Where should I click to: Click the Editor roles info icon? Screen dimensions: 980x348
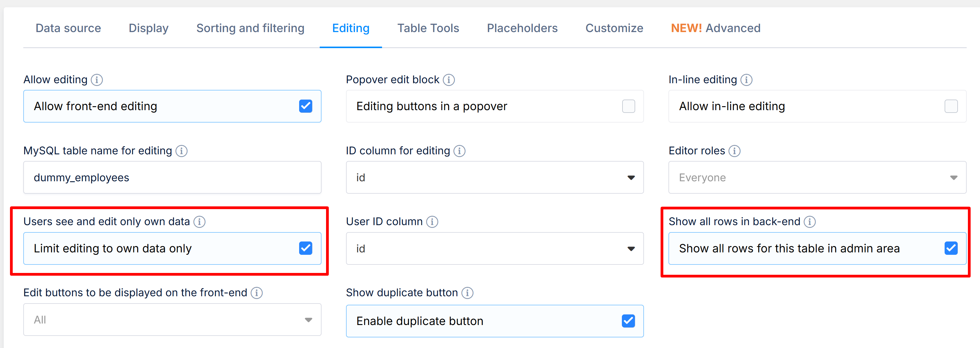(x=734, y=151)
